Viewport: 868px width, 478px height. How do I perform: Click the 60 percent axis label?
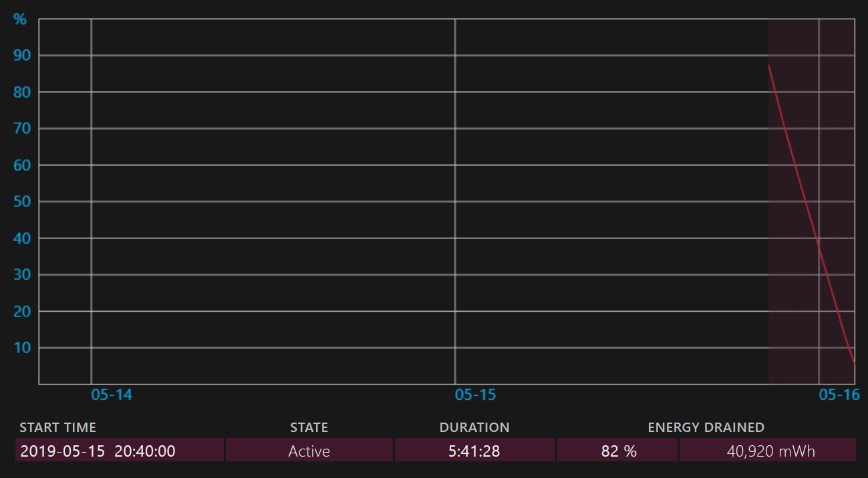[x=22, y=165]
